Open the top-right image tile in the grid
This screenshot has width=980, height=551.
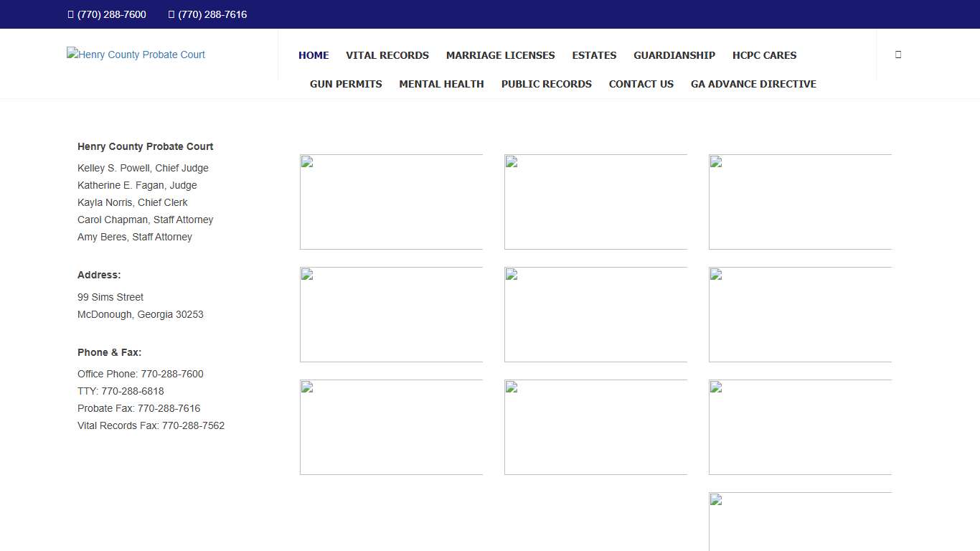tap(800, 202)
